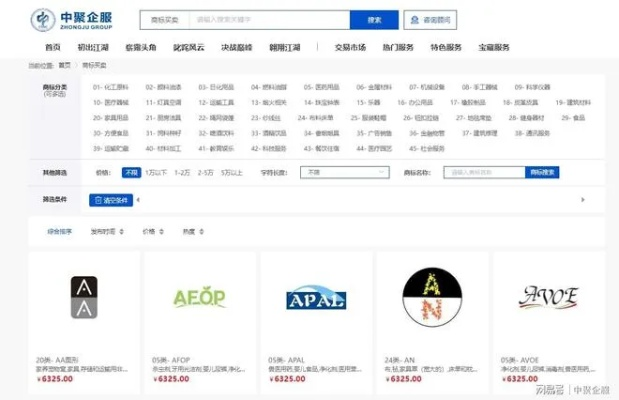Open the circular AN trademark image
Image resolution: width=619 pixels, height=400 pixels.
point(432,297)
